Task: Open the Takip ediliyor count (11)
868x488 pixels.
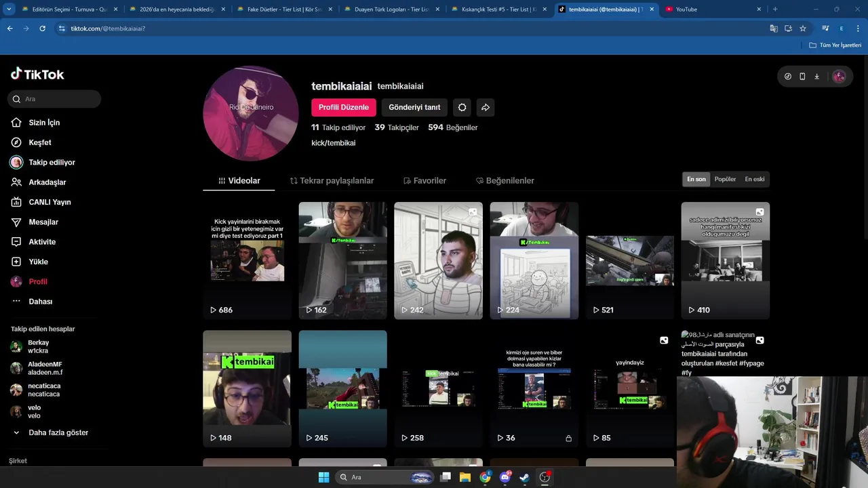Action: pos(338,127)
